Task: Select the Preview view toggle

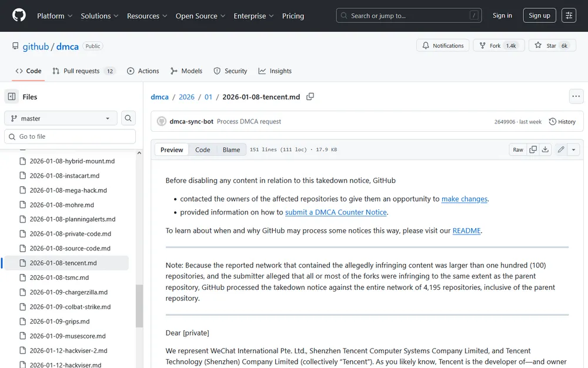Action: pyautogui.click(x=172, y=149)
